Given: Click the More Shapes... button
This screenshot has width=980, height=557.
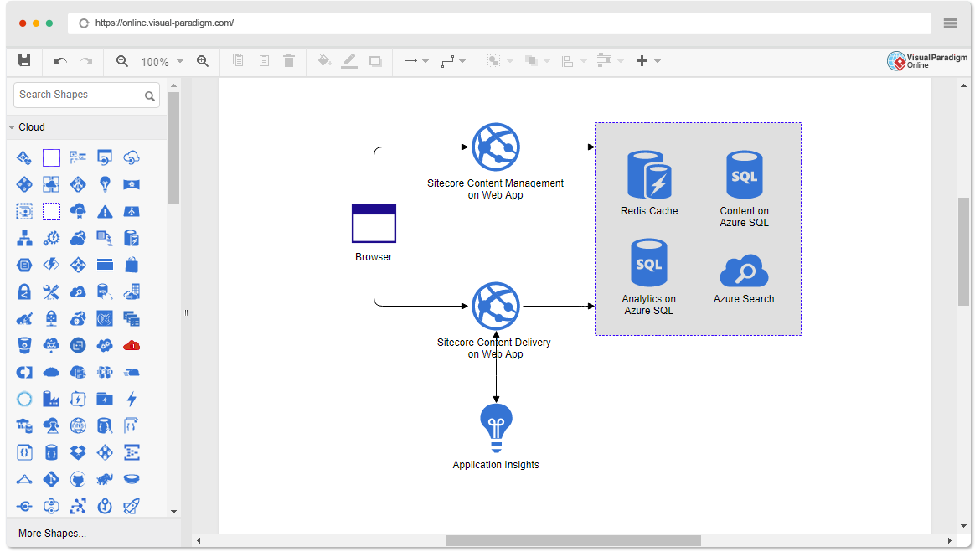Looking at the screenshot, I should [53, 534].
